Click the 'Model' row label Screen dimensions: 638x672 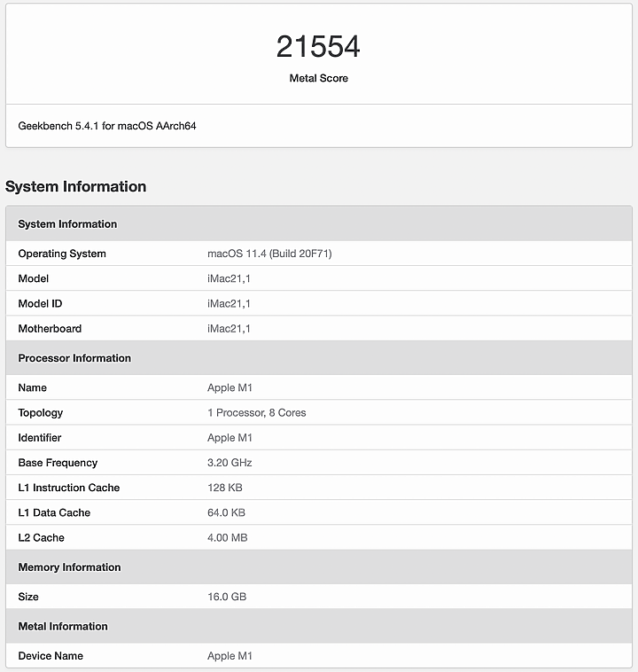coord(33,278)
